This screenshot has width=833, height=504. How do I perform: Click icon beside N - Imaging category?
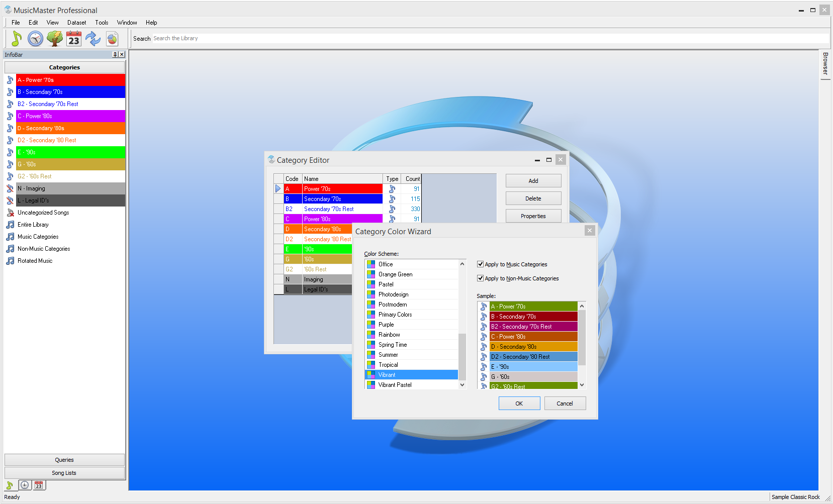pyautogui.click(x=10, y=188)
